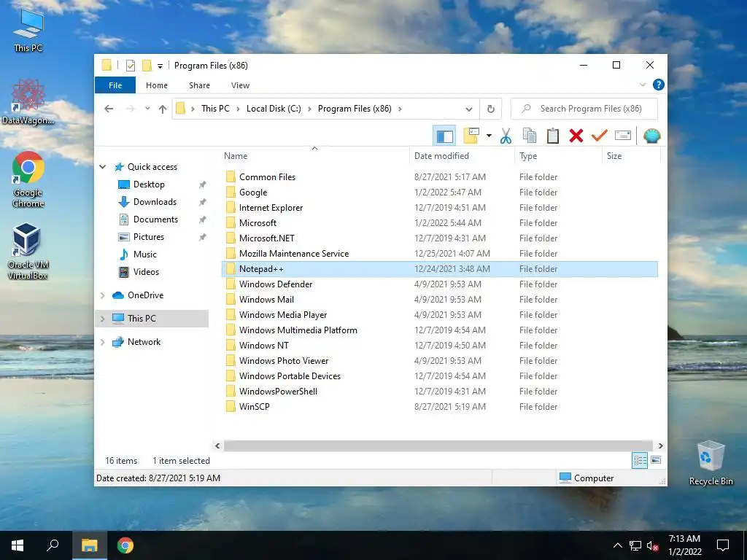Screen dimensions: 747x560
Task: Click Local Disk (C:) breadcrumb
Action: 274,109
